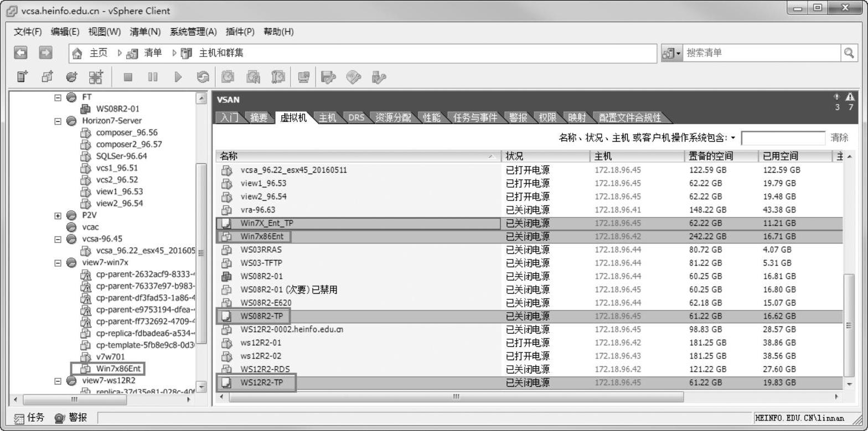Viewport: 868px width, 431px height.
Task: Go to the home icon in navigation bar
Action: point(77,53)
